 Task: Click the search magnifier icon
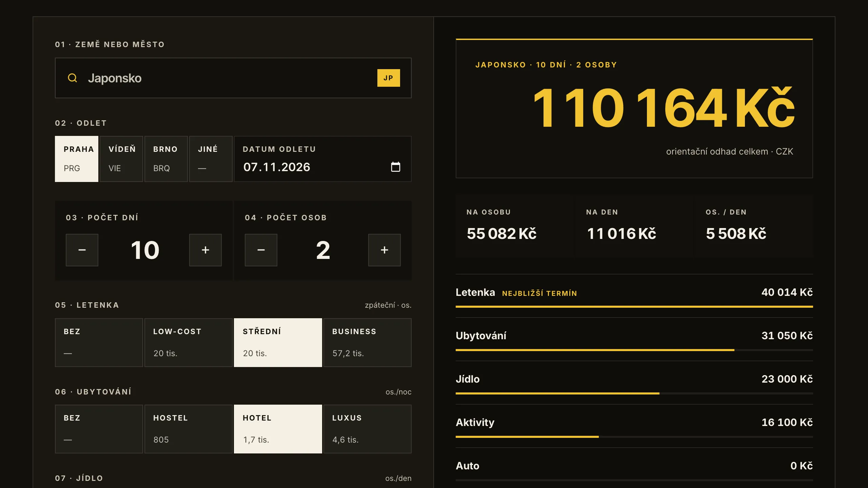(72, 78)
